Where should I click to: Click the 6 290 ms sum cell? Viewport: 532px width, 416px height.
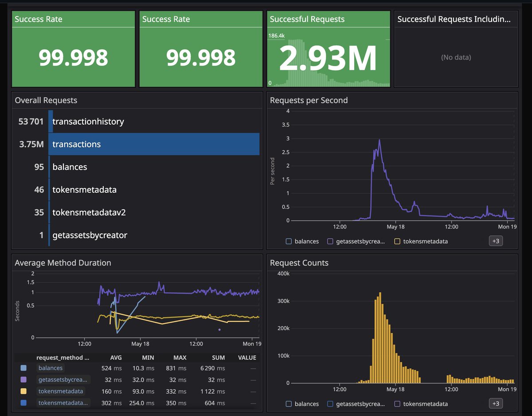pos(213,368)
